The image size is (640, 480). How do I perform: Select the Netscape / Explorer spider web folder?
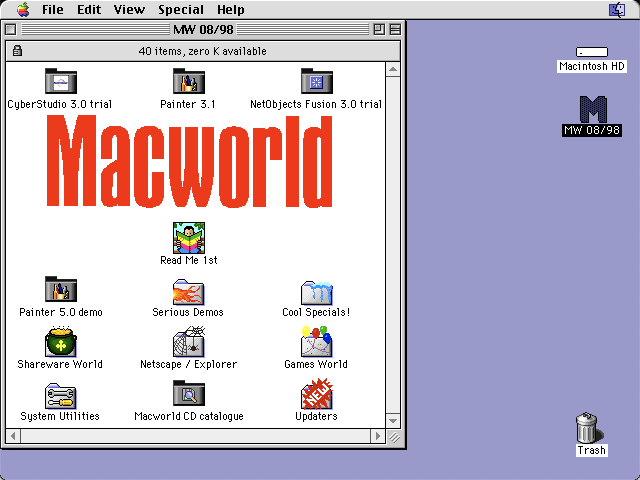tap(189, 342)
